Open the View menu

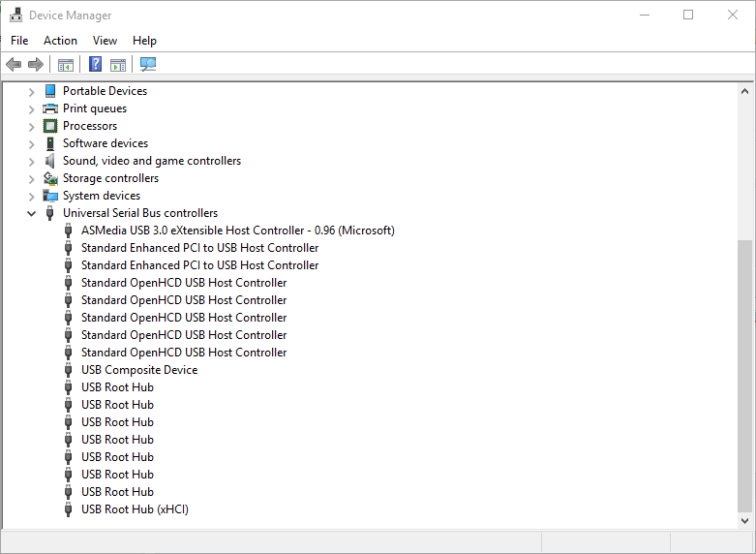pyautogui.click(x=105, y=41)
